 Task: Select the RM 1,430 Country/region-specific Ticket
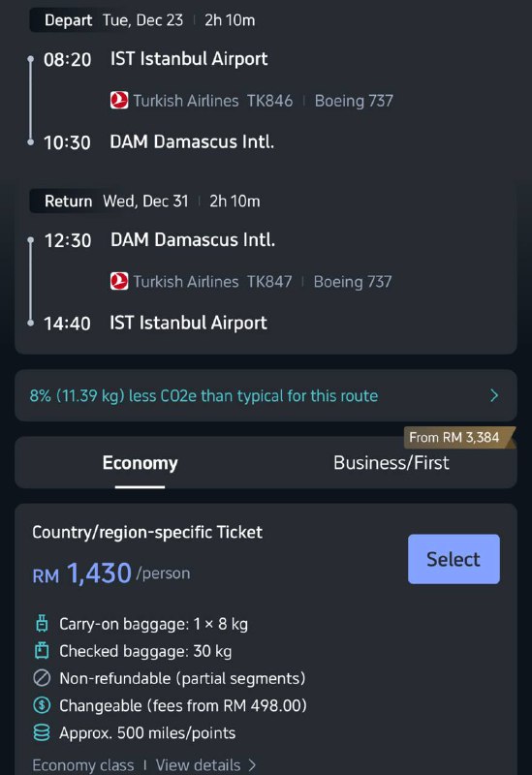(x=454, y=559)
